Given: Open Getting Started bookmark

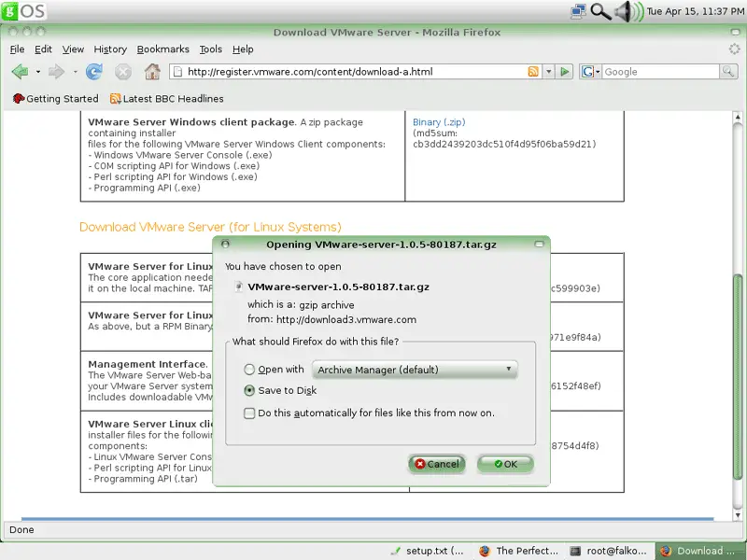Looking at the screenshot, I should (x=55, y=99).
